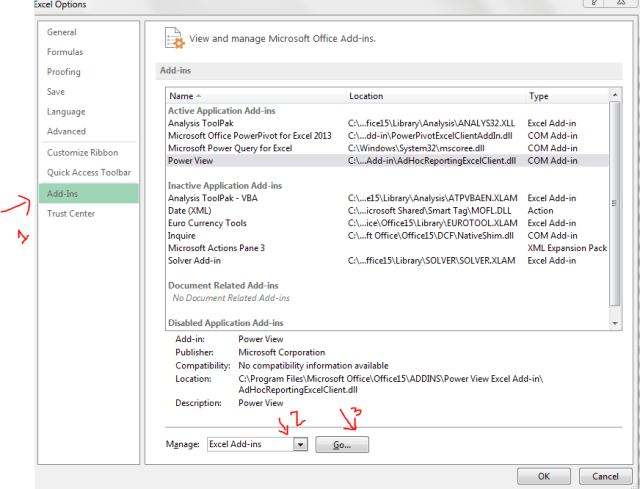640x489 pixels.
Task: Select the Analysis ToolPak add-in row
Action: pos(387,123)
